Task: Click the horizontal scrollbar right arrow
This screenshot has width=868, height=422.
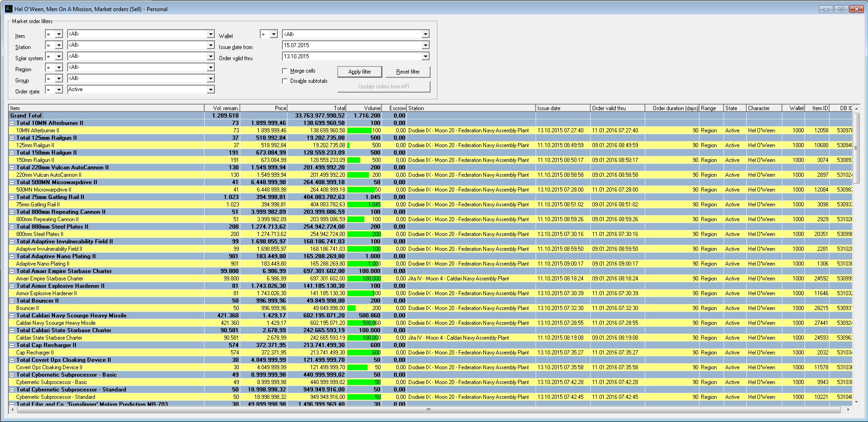Action: (848, 410)
